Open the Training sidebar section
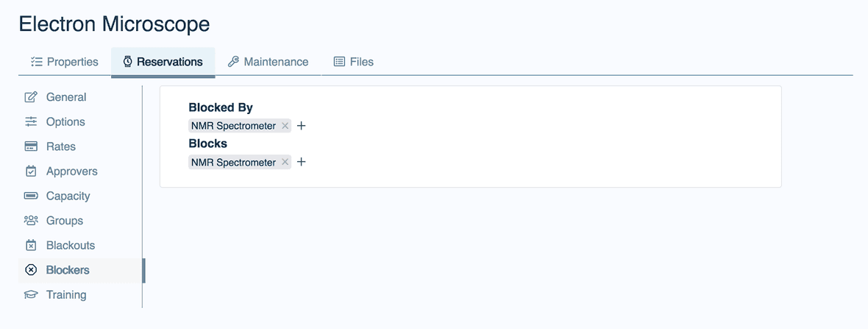868x329 pixels. [x=65, y=294]
